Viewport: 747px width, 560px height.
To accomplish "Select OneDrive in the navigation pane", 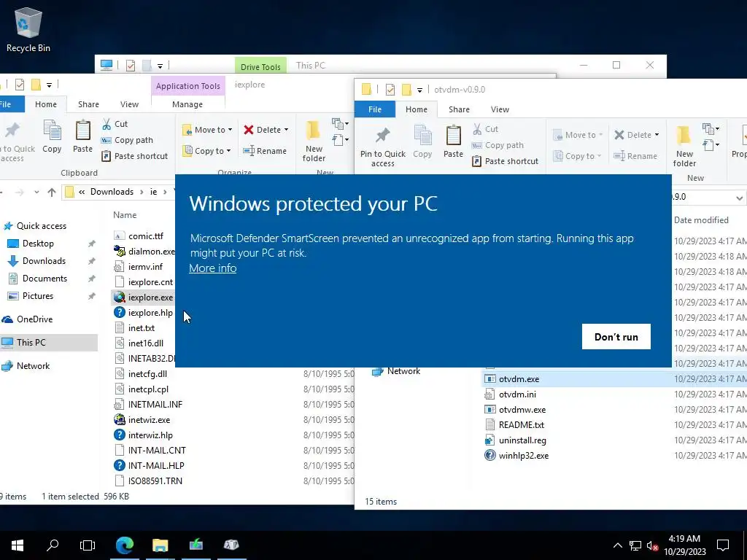I will pyautogui.click(x=34, y=319).
